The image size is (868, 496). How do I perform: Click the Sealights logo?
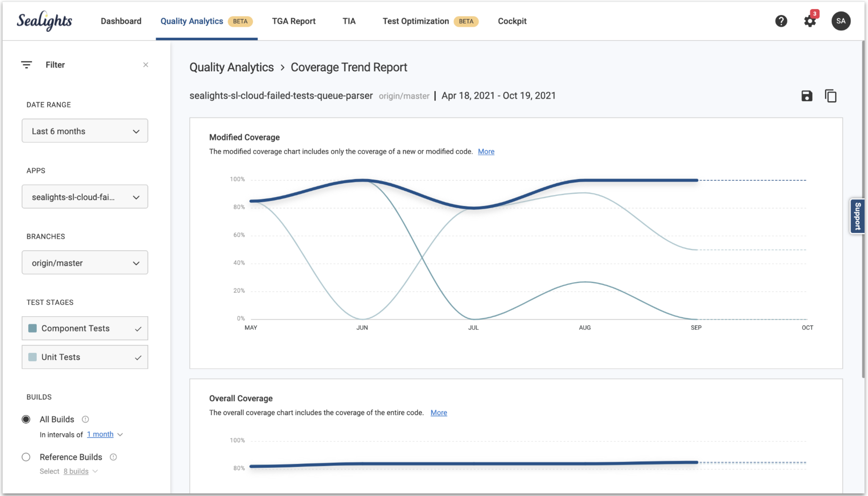click(44, 21)
